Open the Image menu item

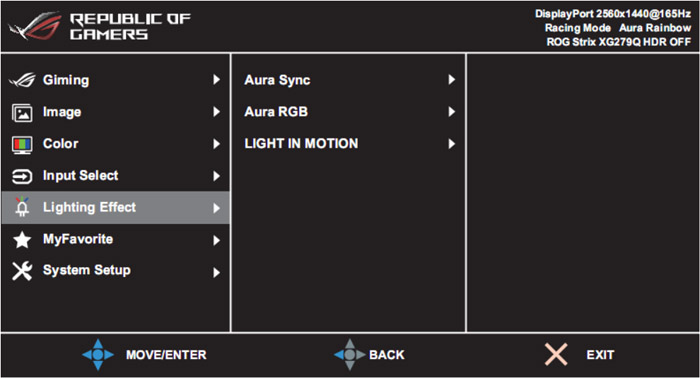116,112
